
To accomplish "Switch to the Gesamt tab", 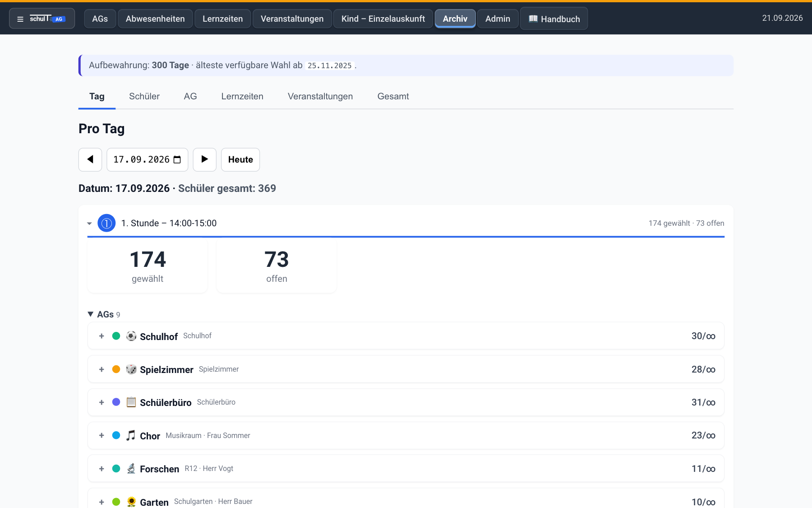I will click(393, 96).
